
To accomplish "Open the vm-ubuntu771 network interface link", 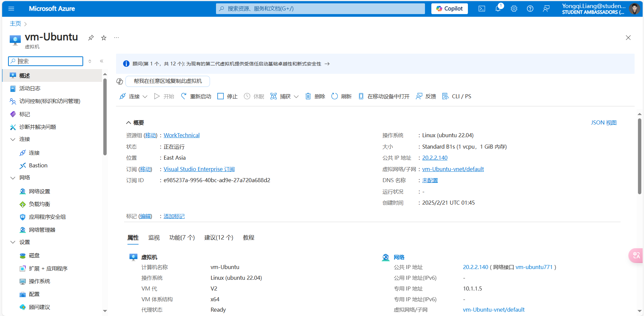I will point(534,267).
